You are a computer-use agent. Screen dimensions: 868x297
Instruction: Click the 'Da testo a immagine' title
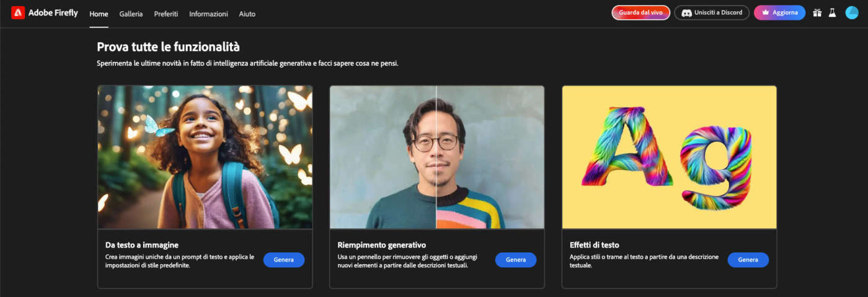point(142,245)
